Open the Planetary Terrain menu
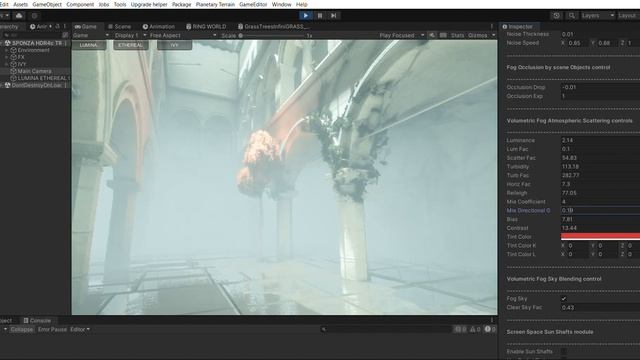 tap(215, 4)
